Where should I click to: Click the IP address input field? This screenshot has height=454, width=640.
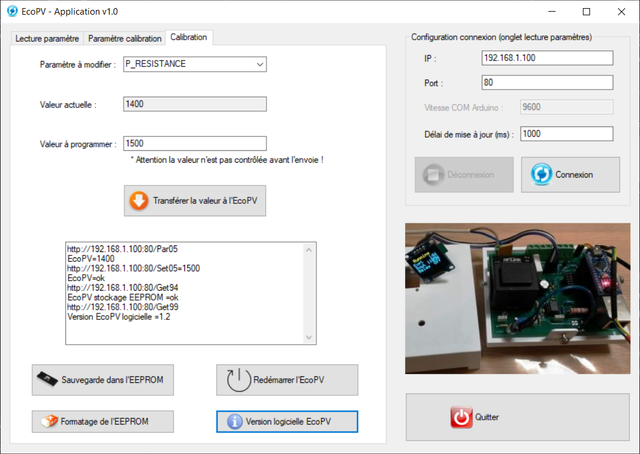547,58
